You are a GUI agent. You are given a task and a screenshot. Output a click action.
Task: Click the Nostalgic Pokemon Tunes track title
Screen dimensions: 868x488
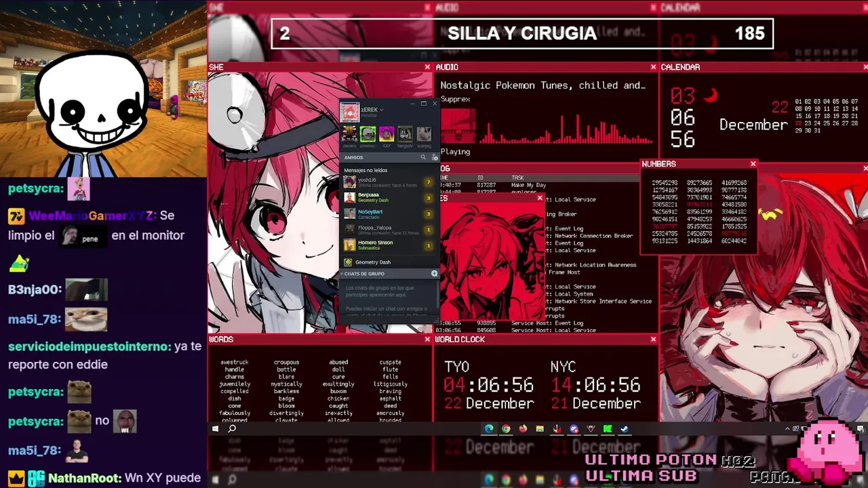pyautogui.click(x=542, y=85)
